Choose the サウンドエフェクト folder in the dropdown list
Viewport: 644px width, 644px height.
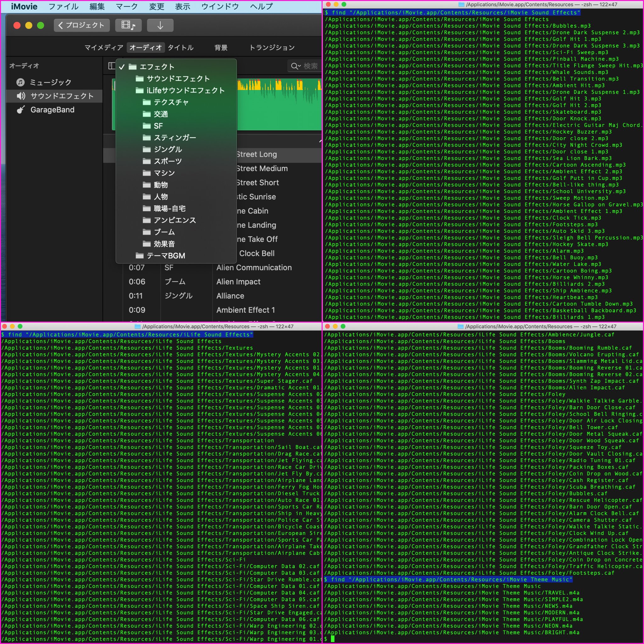point(176,79)
